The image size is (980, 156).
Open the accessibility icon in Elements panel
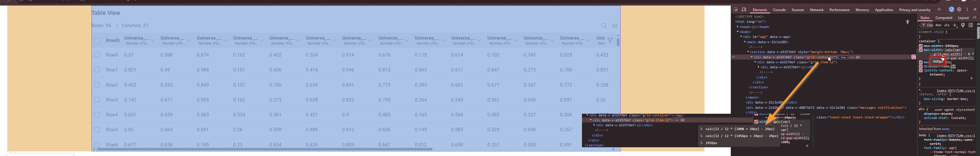907,22
